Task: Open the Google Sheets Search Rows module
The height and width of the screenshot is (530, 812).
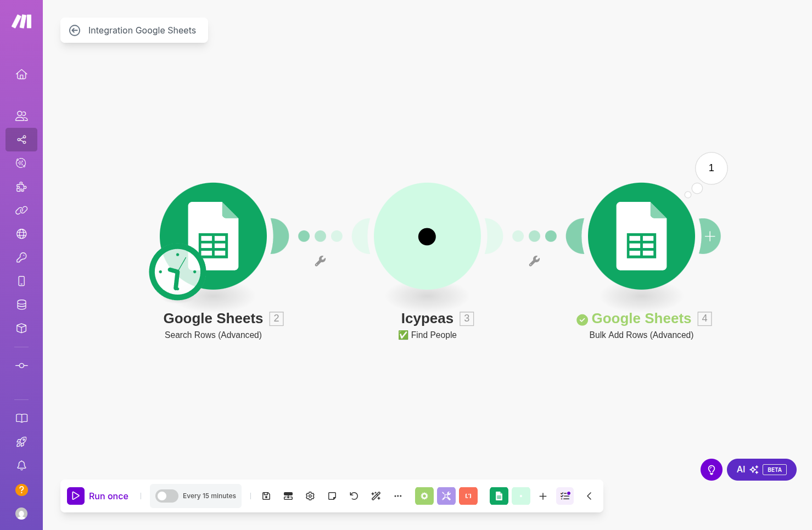Action: [214, 236]
